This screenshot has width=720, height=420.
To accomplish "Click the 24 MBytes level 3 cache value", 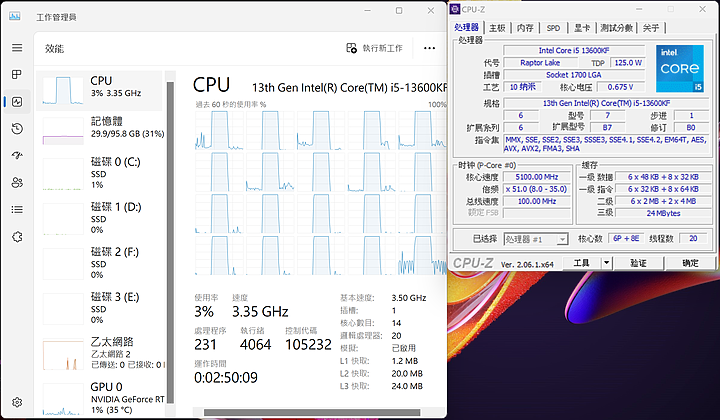I will [x=664, y=213].
